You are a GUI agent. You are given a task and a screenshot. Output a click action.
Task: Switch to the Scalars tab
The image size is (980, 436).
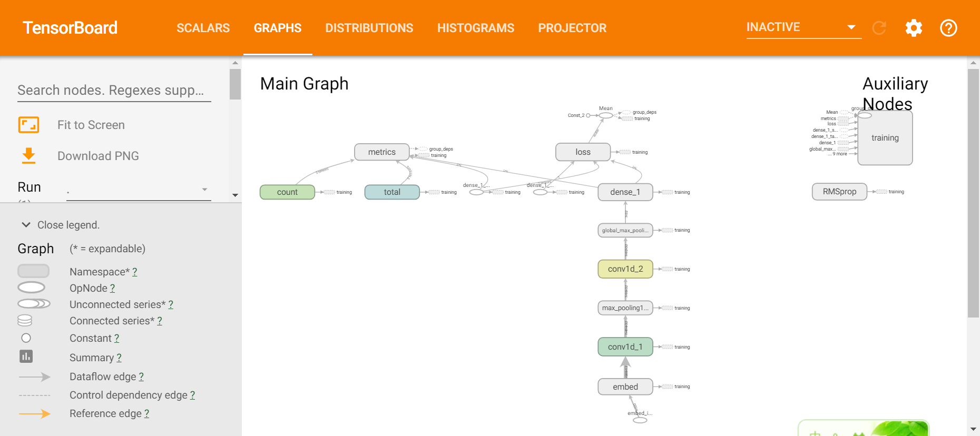pos(203,28)
